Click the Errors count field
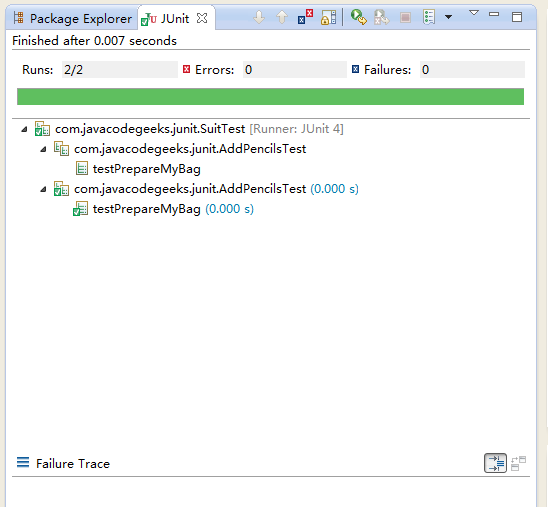 click(x=295, y=70)
